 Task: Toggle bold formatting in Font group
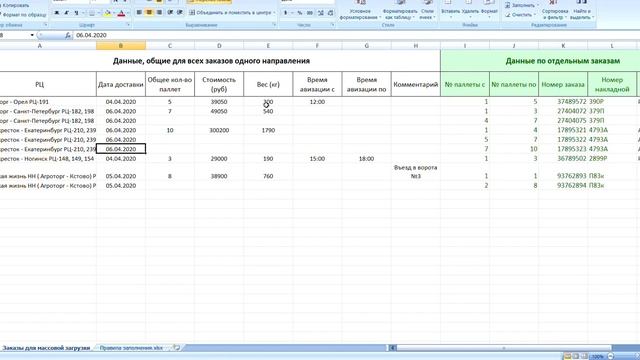pyautogui.click(x=57, y=13)
